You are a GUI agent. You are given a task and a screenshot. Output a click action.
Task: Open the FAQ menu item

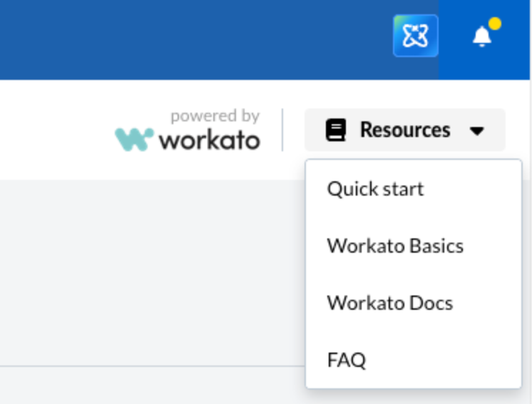tap(347, 360)
